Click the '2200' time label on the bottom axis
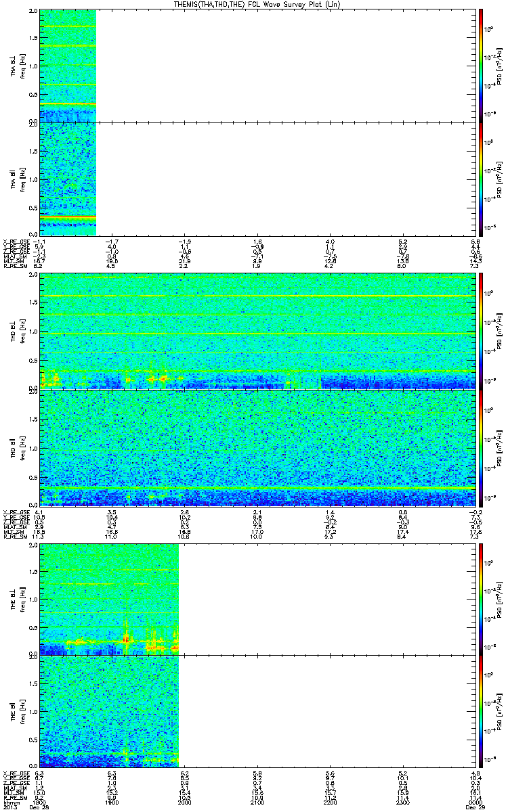 [329, 803]
